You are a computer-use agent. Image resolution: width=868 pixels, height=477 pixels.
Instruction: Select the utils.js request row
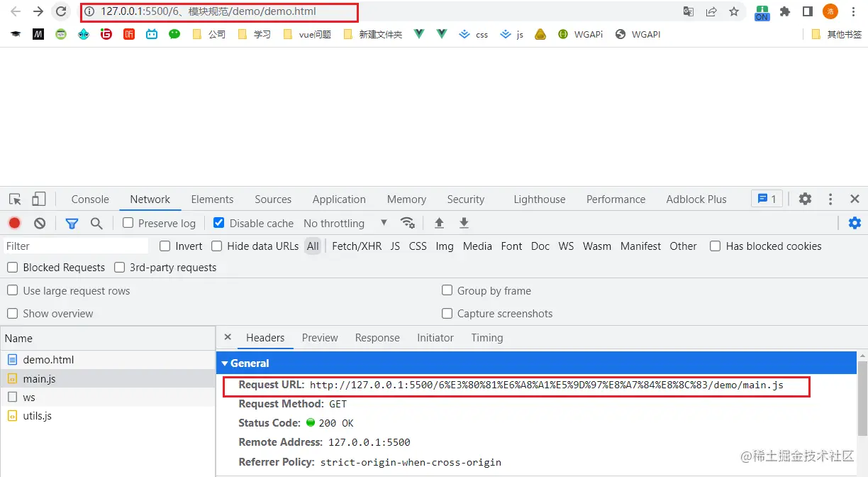[108, 416]
